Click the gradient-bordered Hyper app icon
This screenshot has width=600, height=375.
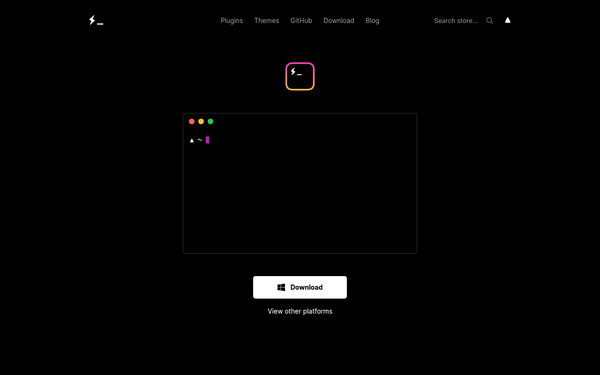[x=300, y=77]
